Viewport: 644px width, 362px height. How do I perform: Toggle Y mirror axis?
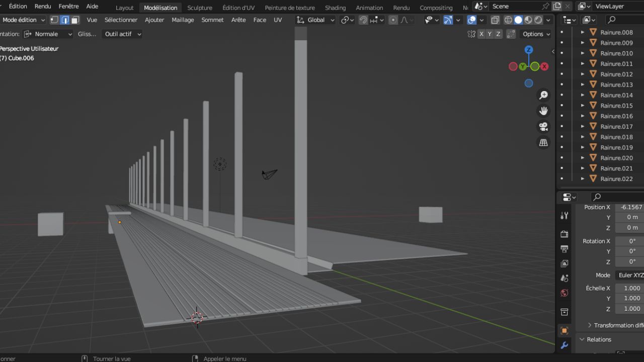[490, 34]
